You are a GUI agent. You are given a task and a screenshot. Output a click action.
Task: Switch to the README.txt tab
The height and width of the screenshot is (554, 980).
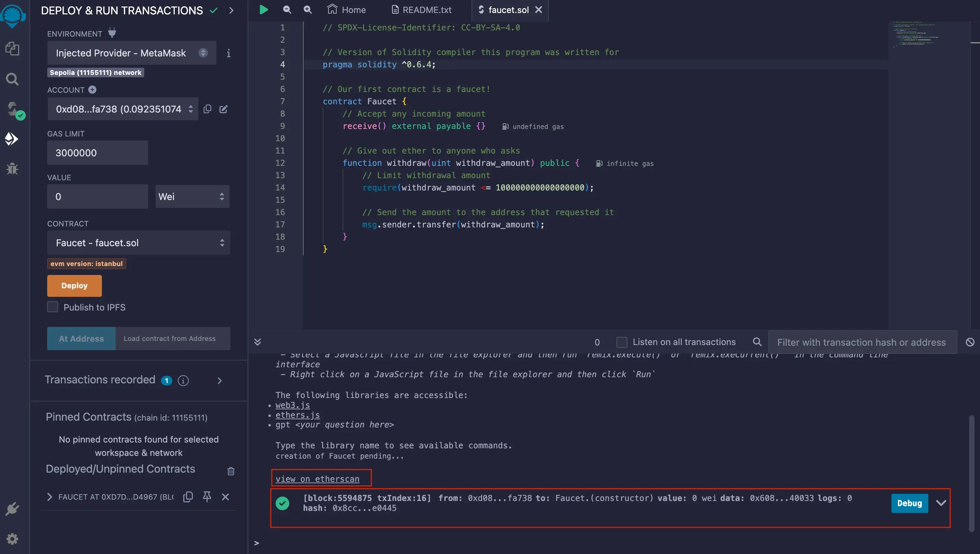pyautogui.click(x=422, y=10)
